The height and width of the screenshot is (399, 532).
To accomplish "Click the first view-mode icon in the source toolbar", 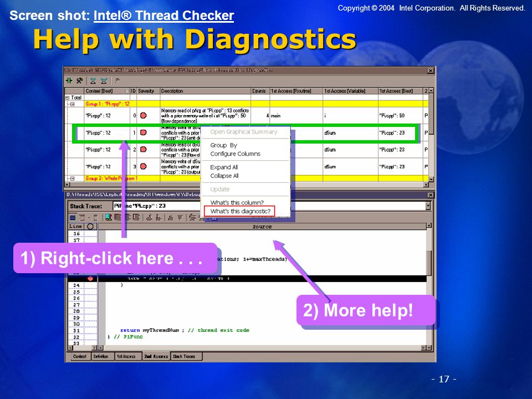I will pyautogui.click(x=73, y=217).
